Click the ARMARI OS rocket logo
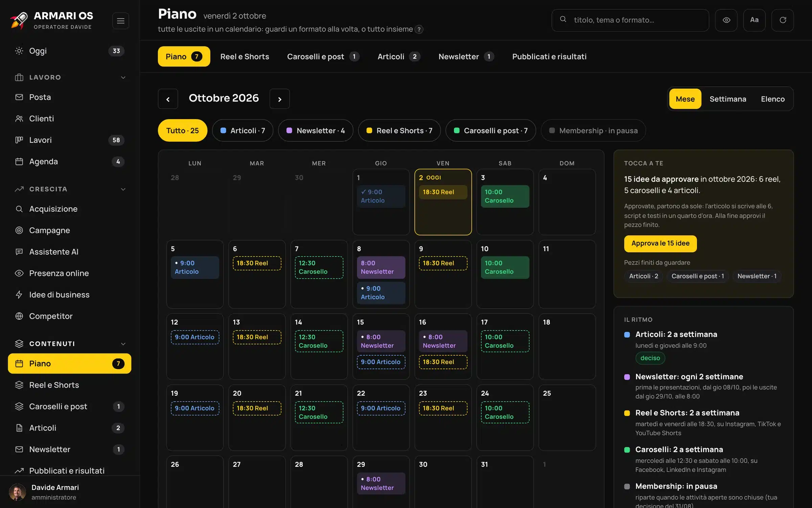 click(x=19, y=21)
